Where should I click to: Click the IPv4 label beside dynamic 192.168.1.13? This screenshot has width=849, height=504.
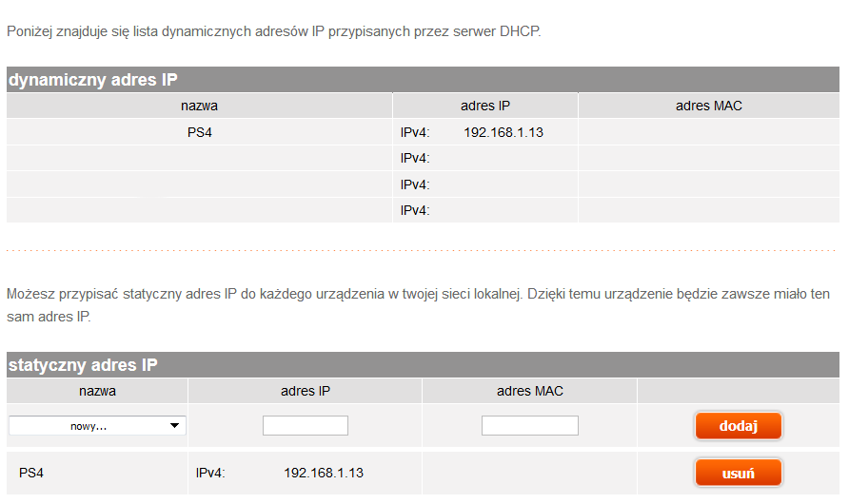click(x=415, y=132)
